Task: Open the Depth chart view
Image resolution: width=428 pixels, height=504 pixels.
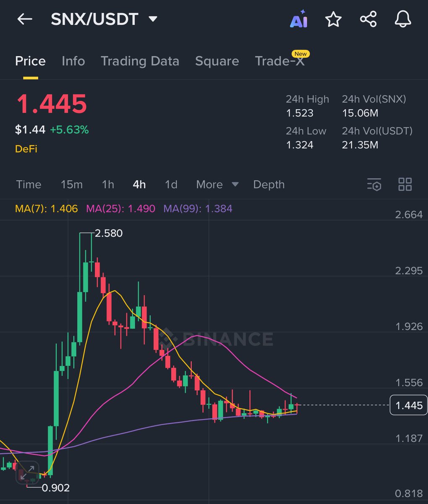Action: pyautogui.click(x=269, y=184)
